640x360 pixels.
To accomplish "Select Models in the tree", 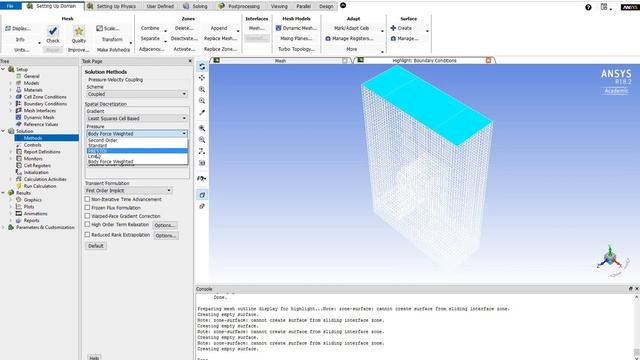I will 31,83.
